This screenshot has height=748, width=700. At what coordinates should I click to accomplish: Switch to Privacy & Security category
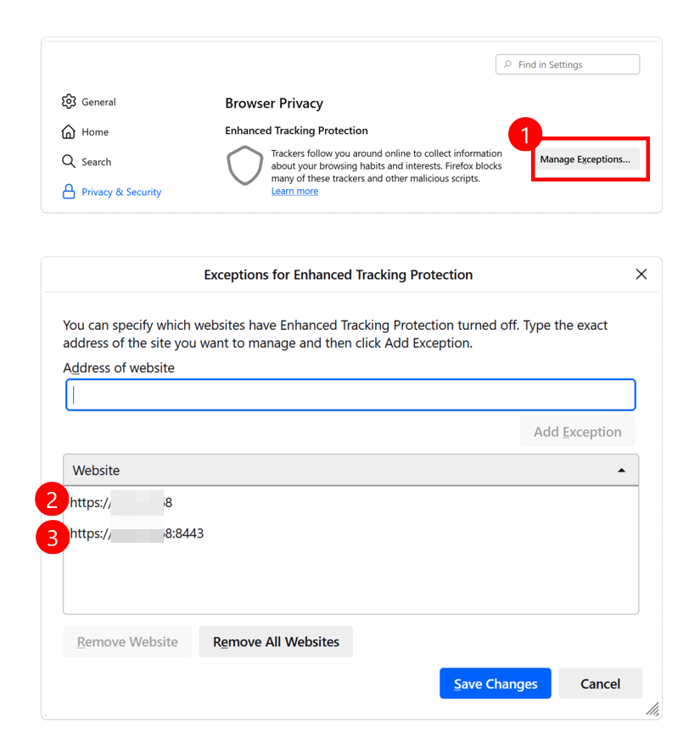[121, 193]
